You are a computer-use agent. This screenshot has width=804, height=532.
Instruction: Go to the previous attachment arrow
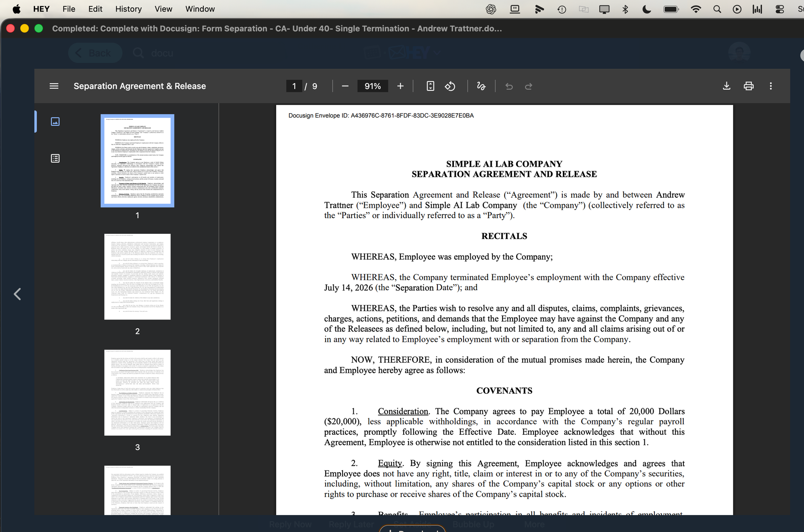(x=17, y=294)
